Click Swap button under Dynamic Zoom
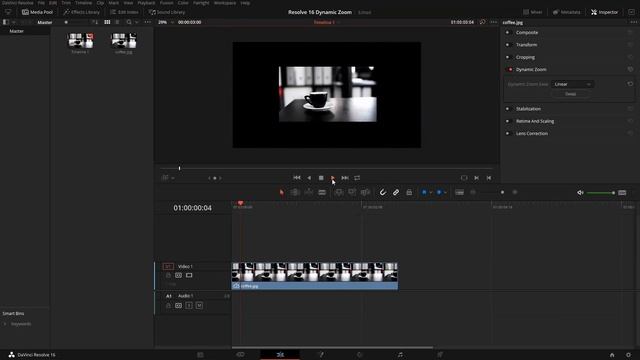Screen dimensions: 640x360 (571, 94)
